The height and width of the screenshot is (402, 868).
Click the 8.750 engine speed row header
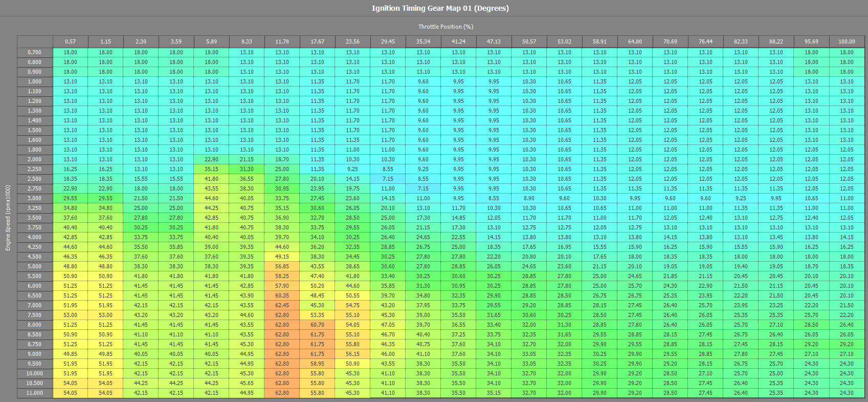coord(35,344)
